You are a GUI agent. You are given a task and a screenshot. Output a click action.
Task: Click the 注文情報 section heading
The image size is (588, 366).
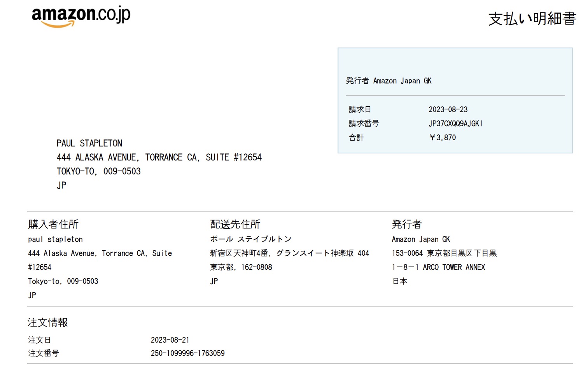(48, 322)
